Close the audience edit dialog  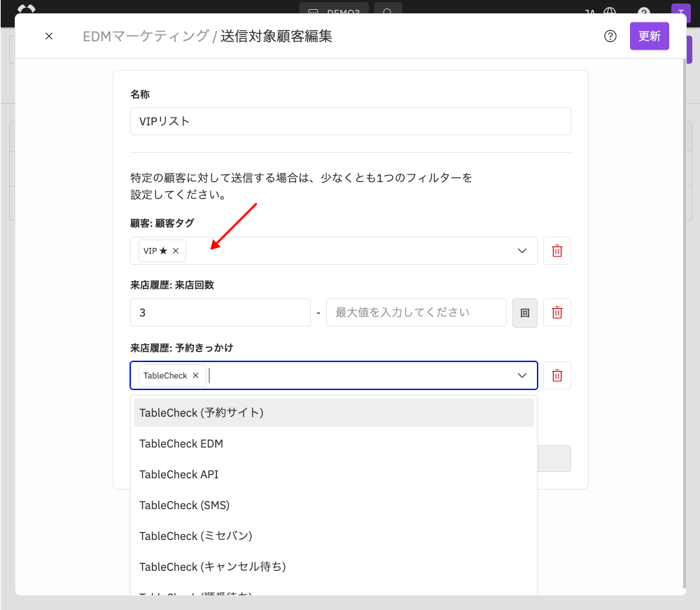(x=49, y=36)
